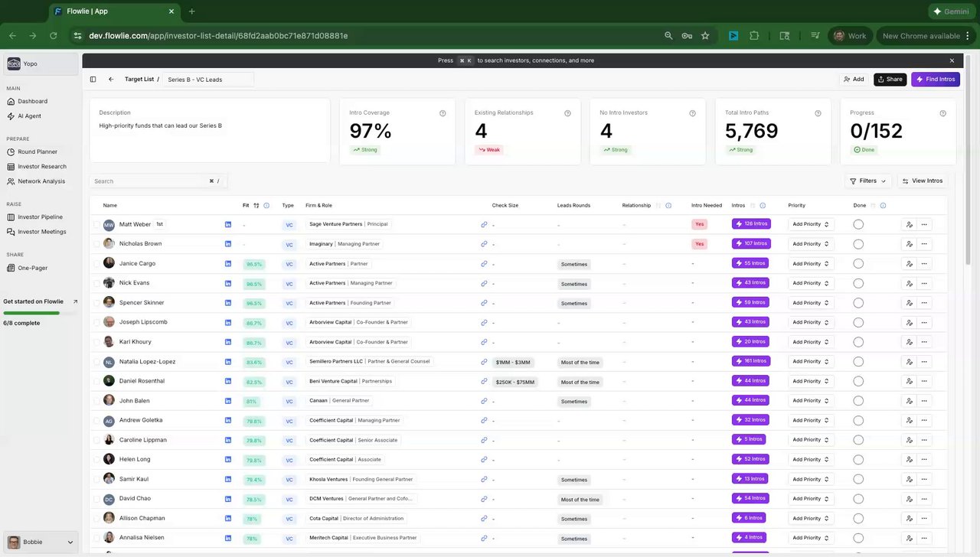Screen dimensions: 980x557
Task: Go to Dashboard in the sidebar
Action: 33,101
